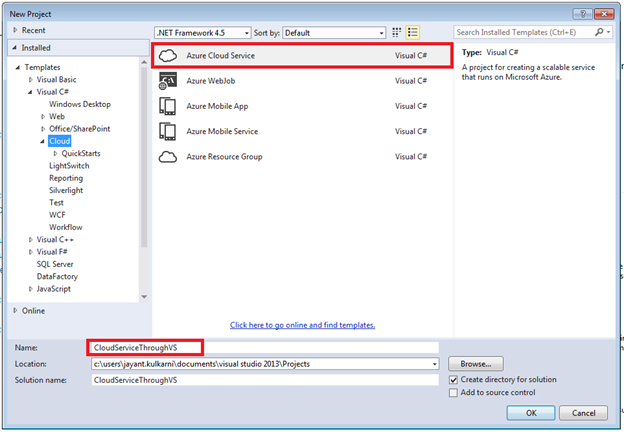624x432 pixels.
Task: Expand the Visual C++ node arrow
Action: pyautogui.click(x=30, y=239)
